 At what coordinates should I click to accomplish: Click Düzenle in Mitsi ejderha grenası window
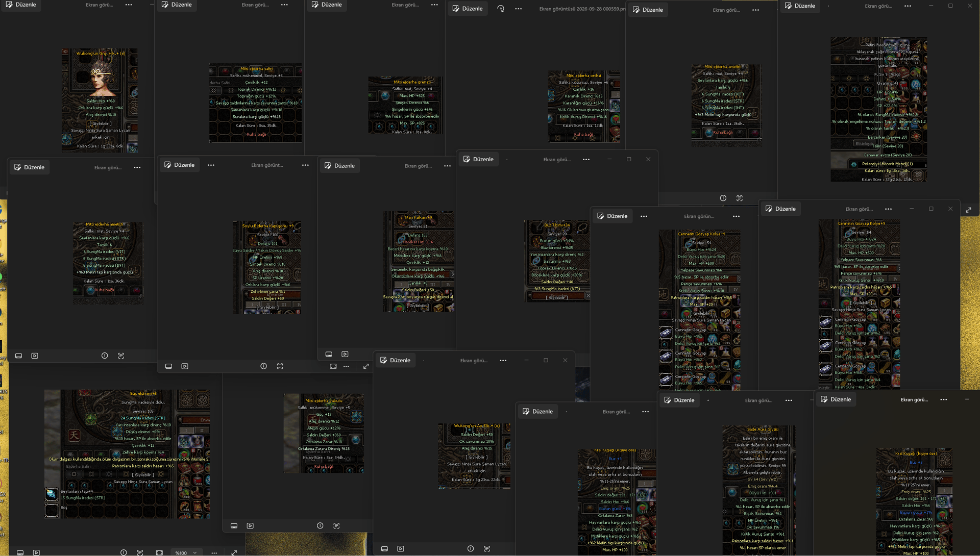(327, 5)
